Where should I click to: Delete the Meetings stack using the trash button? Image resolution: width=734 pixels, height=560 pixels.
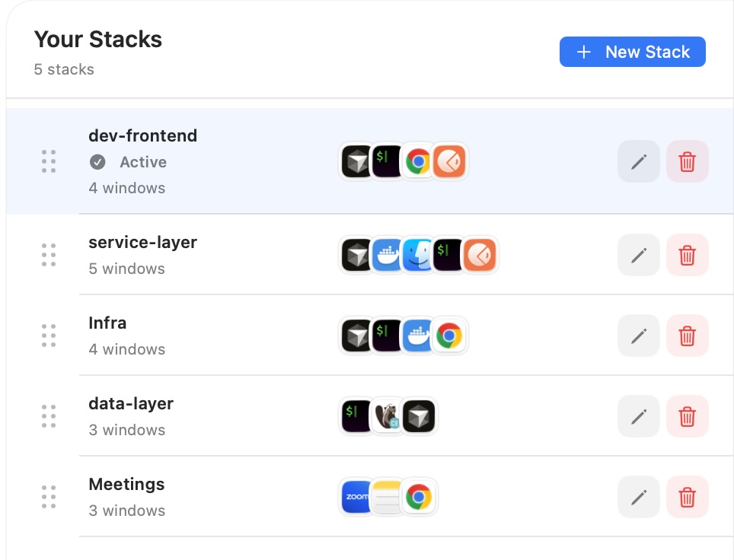(687, 496)
